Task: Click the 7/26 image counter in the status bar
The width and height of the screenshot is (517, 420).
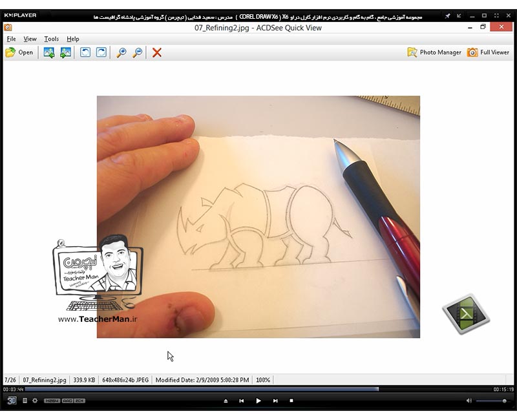Action: tap(10, 380)
